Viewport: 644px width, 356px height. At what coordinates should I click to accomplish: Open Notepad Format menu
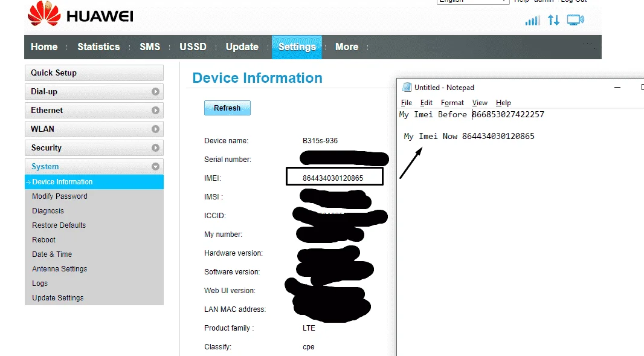(452, 103)
